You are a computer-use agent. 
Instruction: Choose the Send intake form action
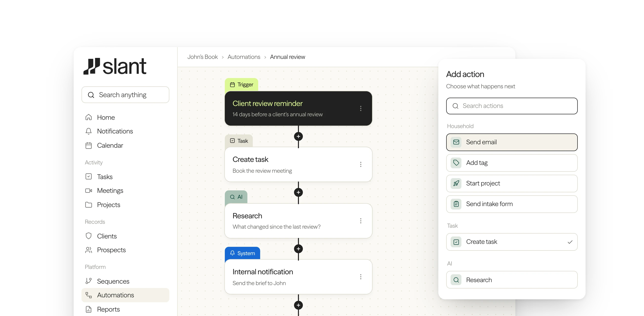(x=512, y=204)
